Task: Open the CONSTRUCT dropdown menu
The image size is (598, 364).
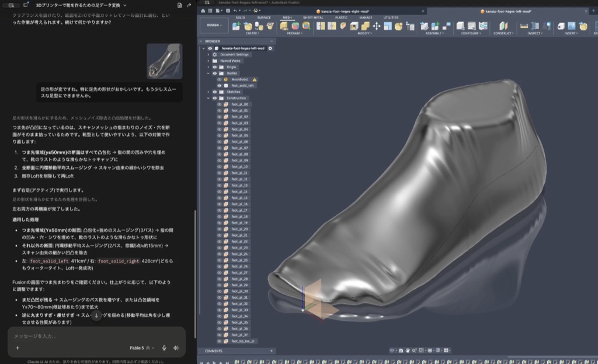Action: click(503, 33)
